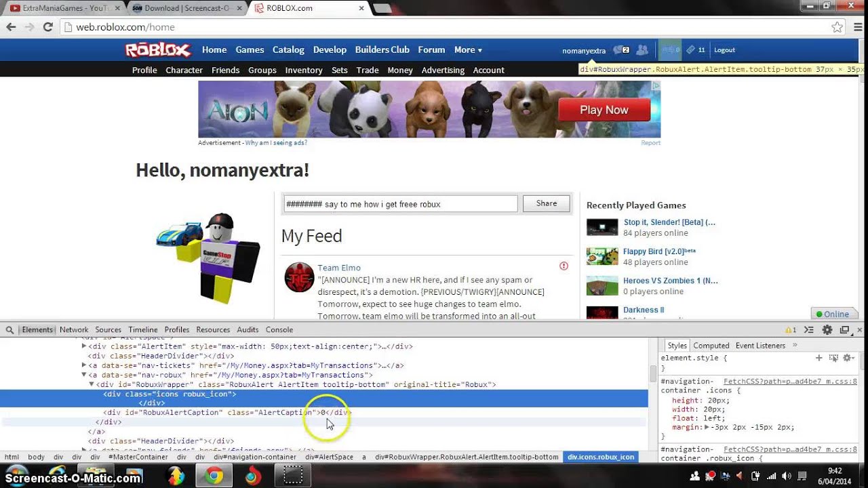This screenshot has height=488, width=868.
Task: Bookmark the page with the star icon
Action: tap(837, 27)
